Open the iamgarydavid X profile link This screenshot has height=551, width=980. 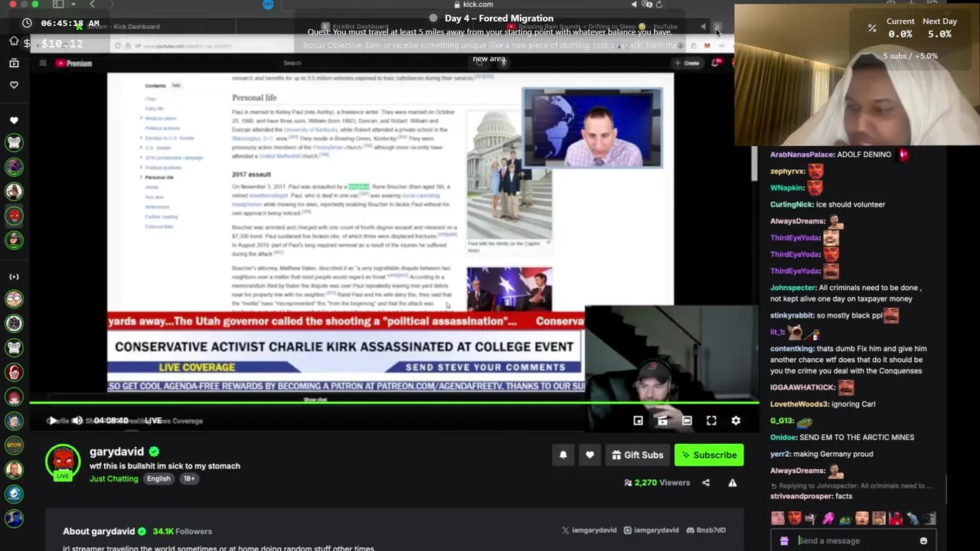(587, 530)
